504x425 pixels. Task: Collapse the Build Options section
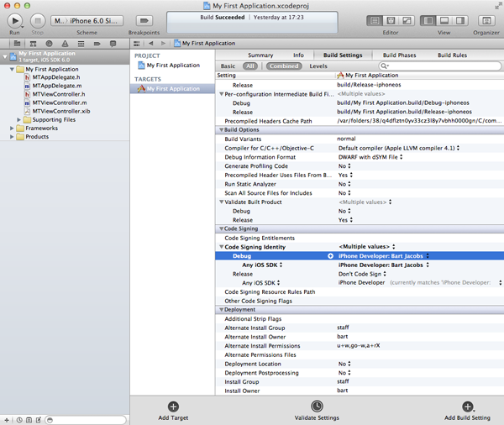pyautogui.click(x=221, y=130)
